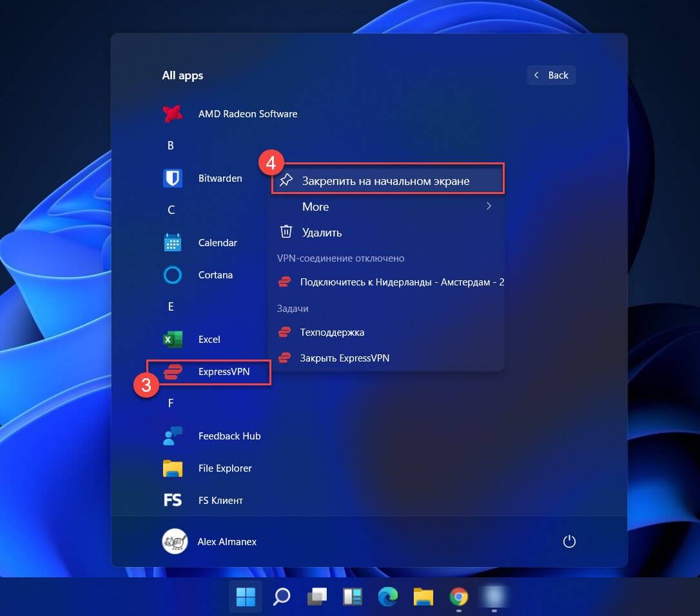Open the power button icon
This screenshot has height=616, width=700.
[x=569, y=541]
